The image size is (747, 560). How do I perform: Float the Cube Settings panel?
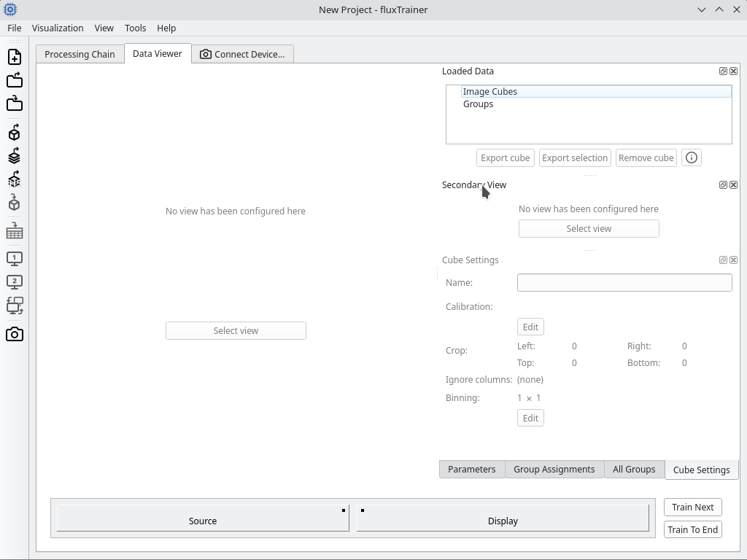723,260
